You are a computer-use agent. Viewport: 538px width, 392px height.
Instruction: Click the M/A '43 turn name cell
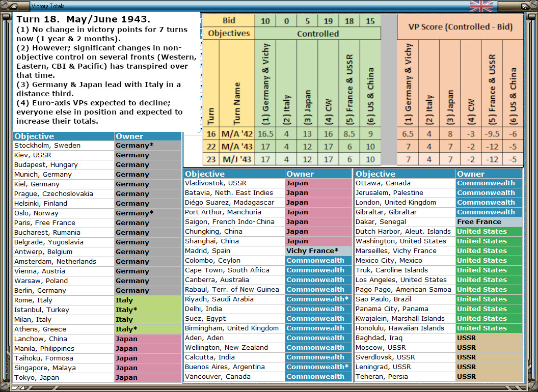[x=237, y=147]
